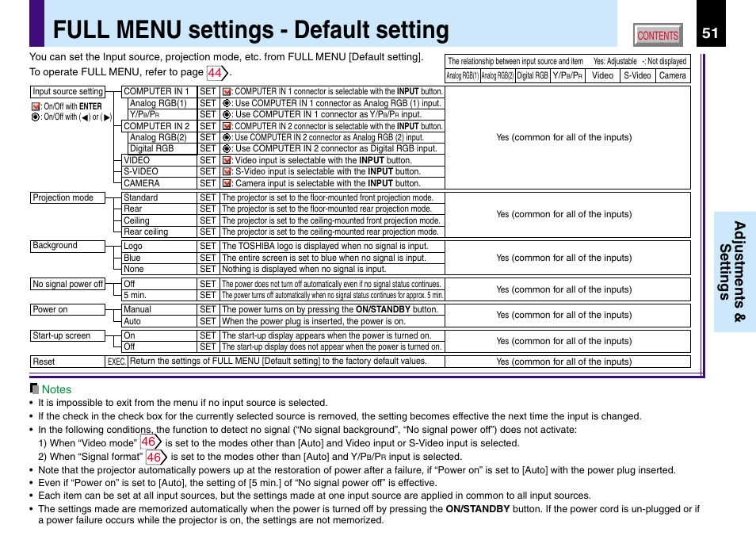Viewport: 756px width, 536px height.
Task: Click the Ceiling projection option
Action: (x=159, y=220)
